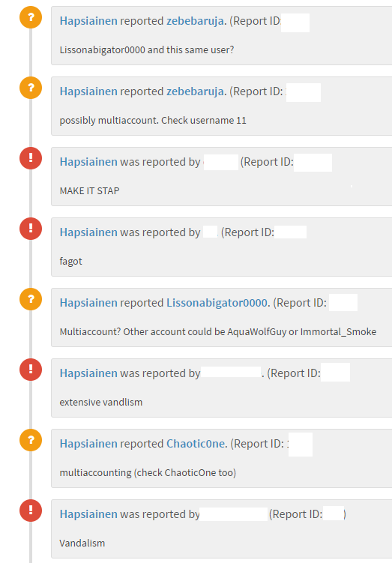Click the orange question icon beside the Lissonabigator0000 same-user report

(x=31, y=17)
